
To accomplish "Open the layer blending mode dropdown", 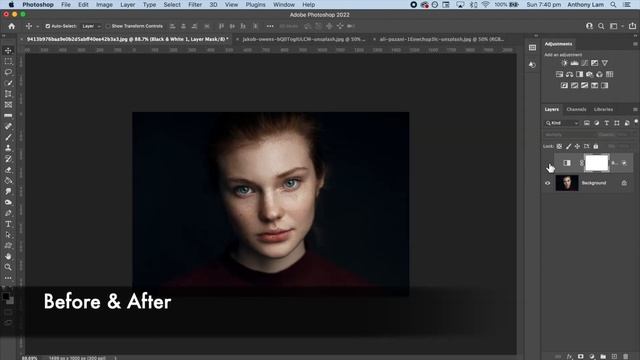I will [x=568, y=135].
